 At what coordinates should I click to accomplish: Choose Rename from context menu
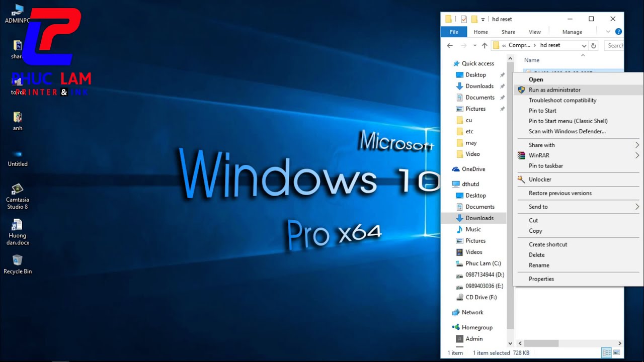578,265
